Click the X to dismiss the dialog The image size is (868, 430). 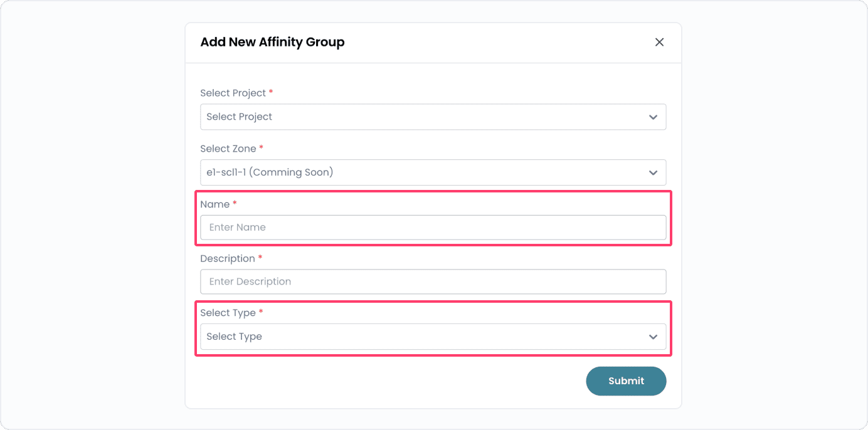(659, 42)
